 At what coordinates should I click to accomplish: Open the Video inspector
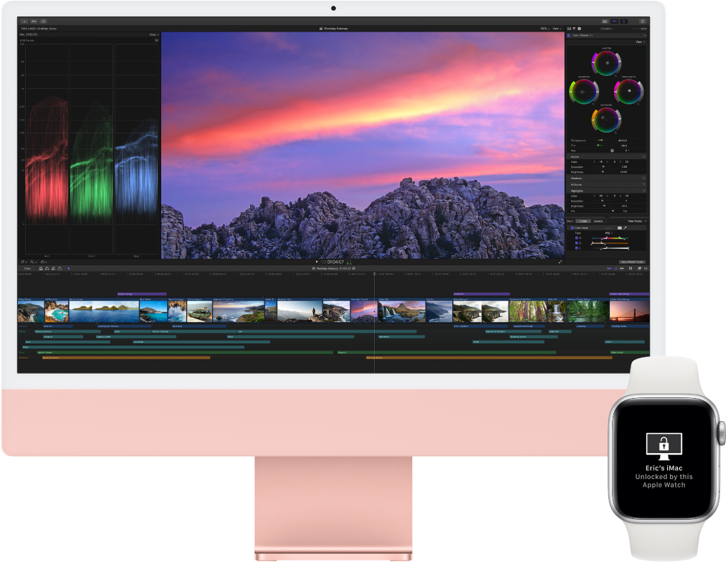[x=569, y=29]
